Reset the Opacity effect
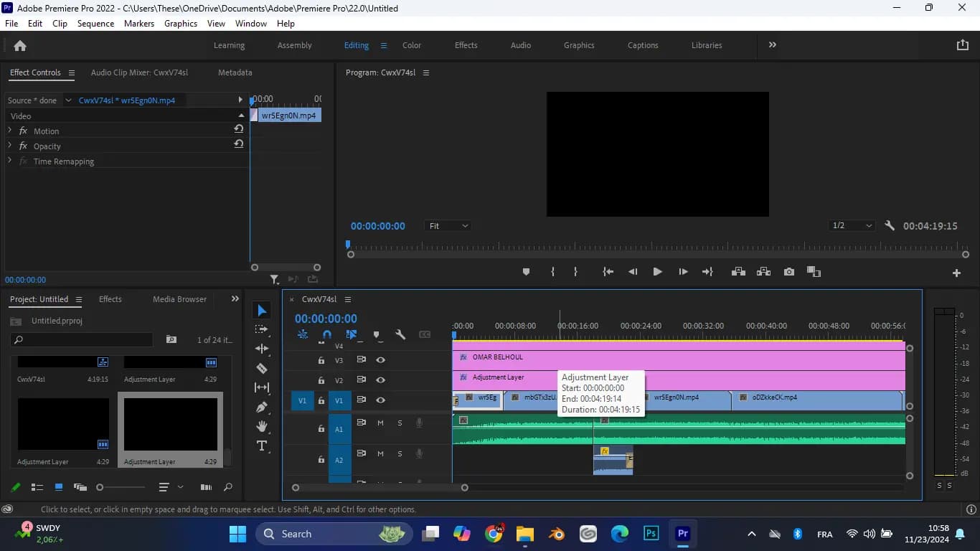Screen dimensions: 980x551 pos(238,144)
